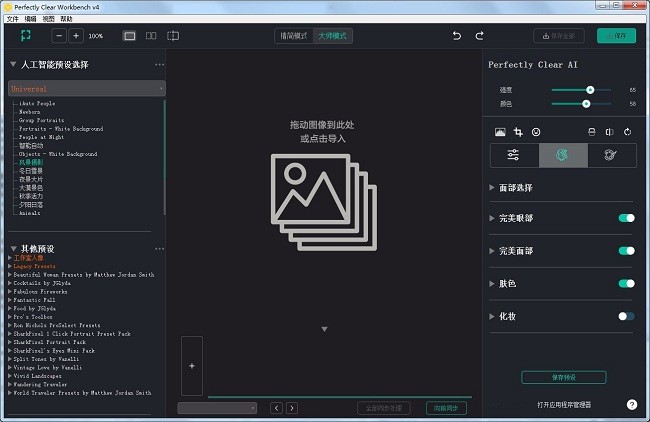The image size is (650, 422).
Task: Click the reset circular arrow icon
Action: click(627, 132)
